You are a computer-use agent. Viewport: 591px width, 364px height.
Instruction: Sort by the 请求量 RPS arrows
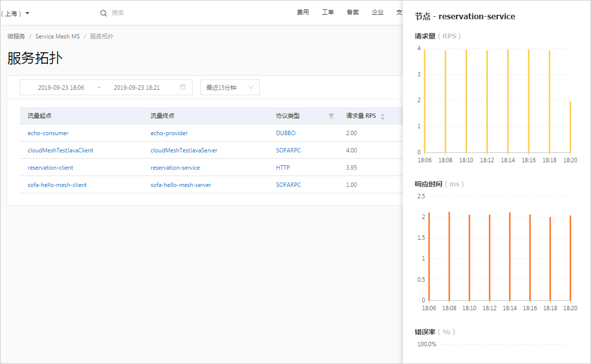click(x=383, y=116)
